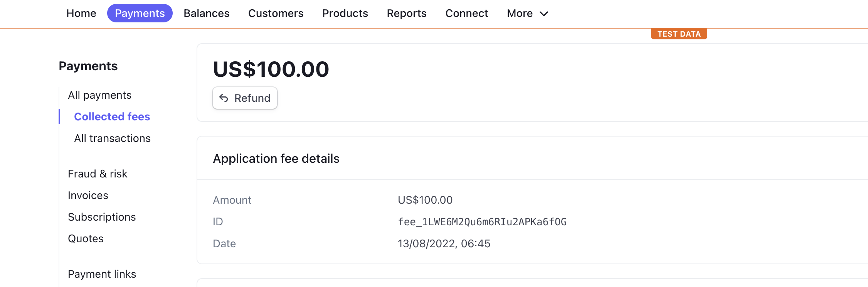Expand the More menu chevron

[544, 14]
